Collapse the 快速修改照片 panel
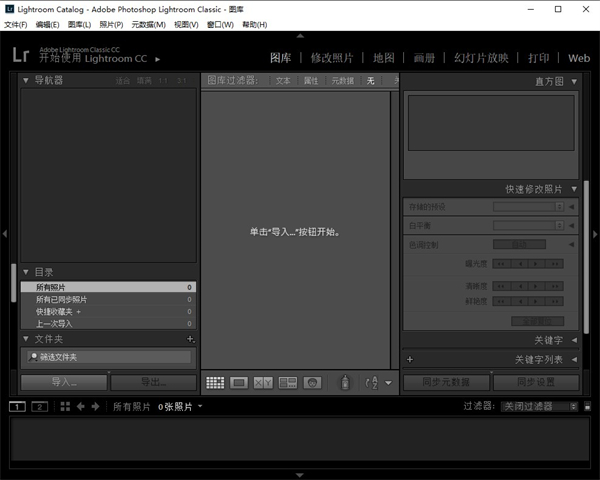The height and width of the screenshot is (480, 600). coord(574,189)
